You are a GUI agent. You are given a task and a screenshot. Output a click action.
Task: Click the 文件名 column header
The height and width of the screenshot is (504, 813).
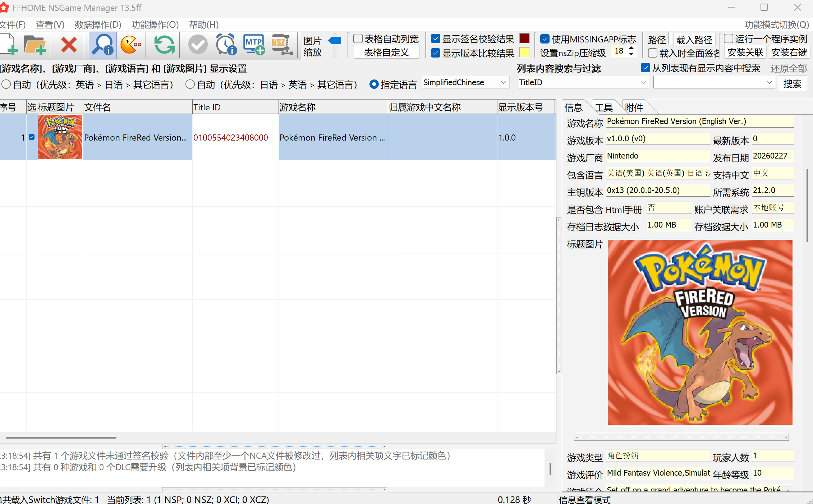[x=138, y=107]
